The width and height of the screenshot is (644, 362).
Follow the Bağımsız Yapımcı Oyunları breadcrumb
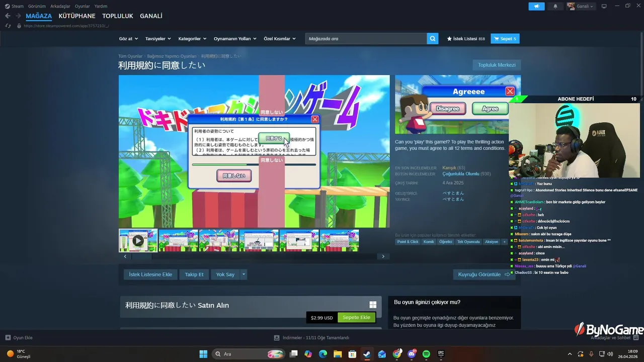[172, 56]
